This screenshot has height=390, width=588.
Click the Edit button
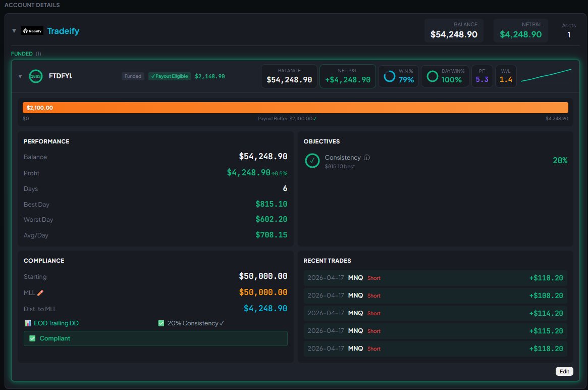pos(564,371)
